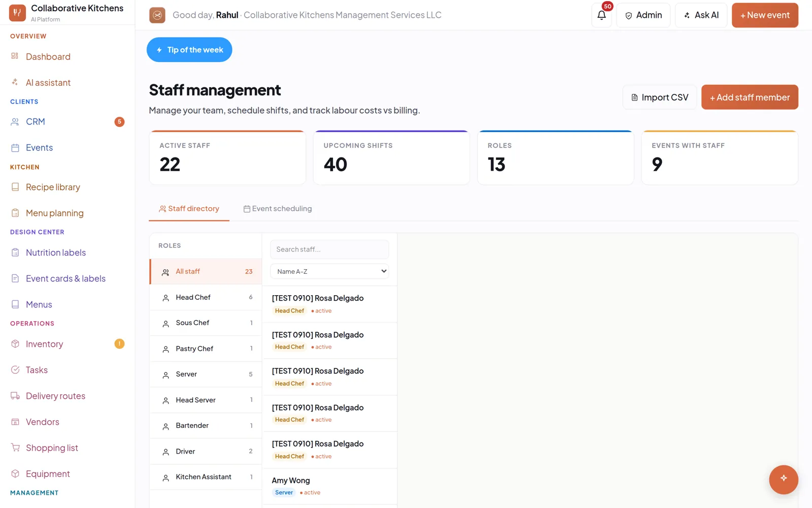Open the Ask AI button
The width and height of the screenshot is (812, 508).
[701, 15]
